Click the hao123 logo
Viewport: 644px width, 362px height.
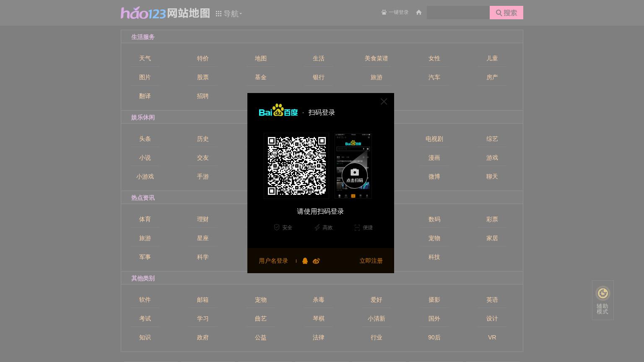tap(143, 13)
